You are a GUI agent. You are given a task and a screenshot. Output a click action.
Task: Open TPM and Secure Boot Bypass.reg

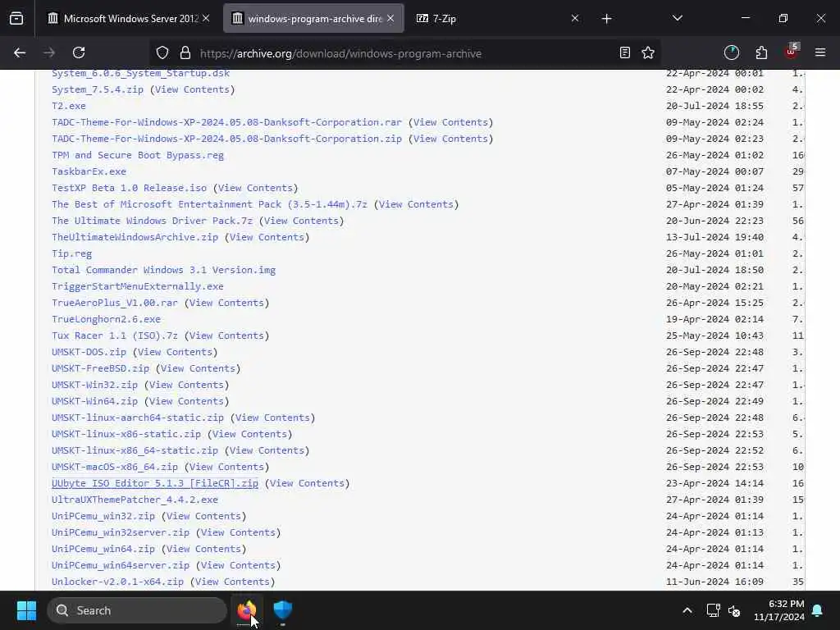138,155
